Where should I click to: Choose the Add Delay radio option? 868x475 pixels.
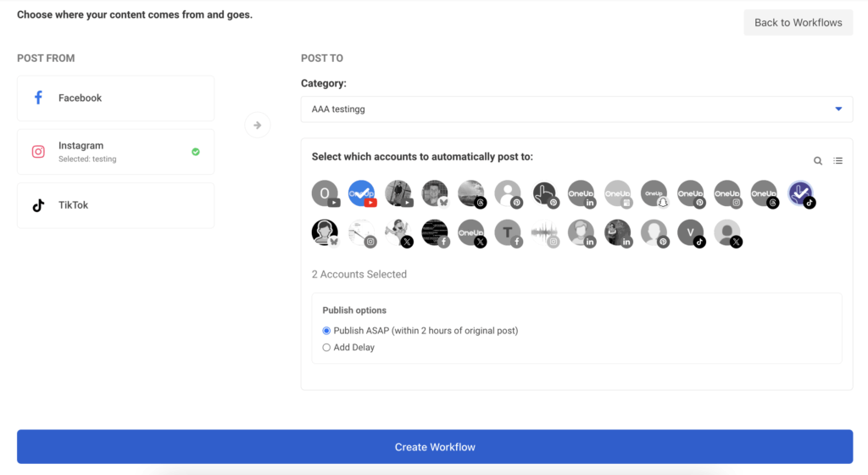(x=326, y=348)
